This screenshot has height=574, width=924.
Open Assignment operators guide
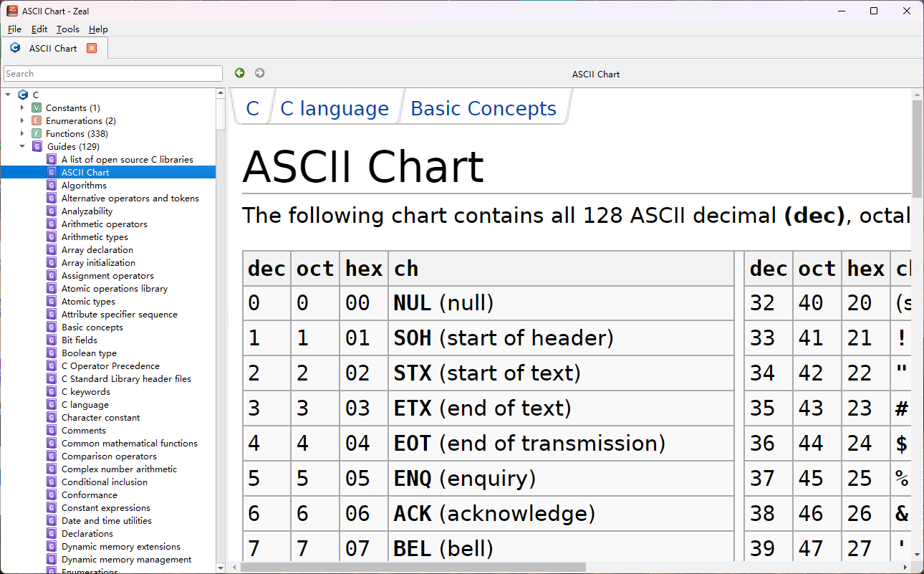[107, 275]
